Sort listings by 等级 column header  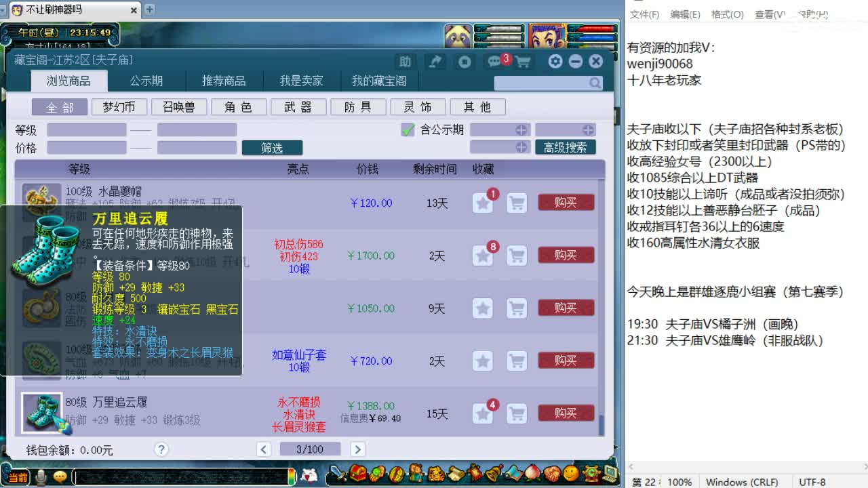(x=79, y=169)
